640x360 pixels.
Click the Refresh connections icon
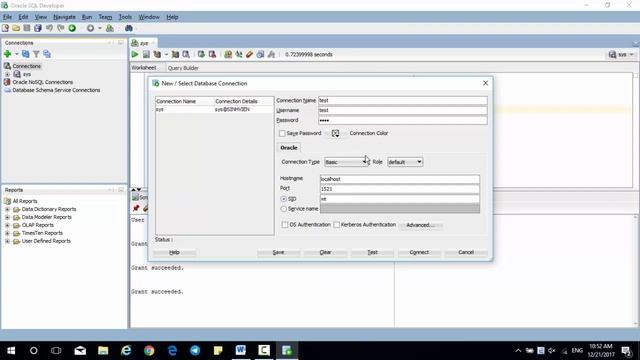click(x=25, y=54)
